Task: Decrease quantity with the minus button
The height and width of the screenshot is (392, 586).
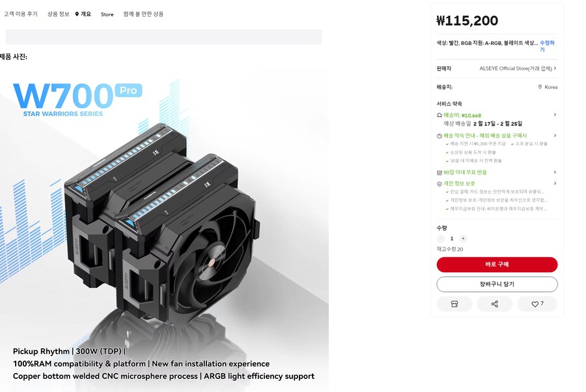Action: pos(441,238)
